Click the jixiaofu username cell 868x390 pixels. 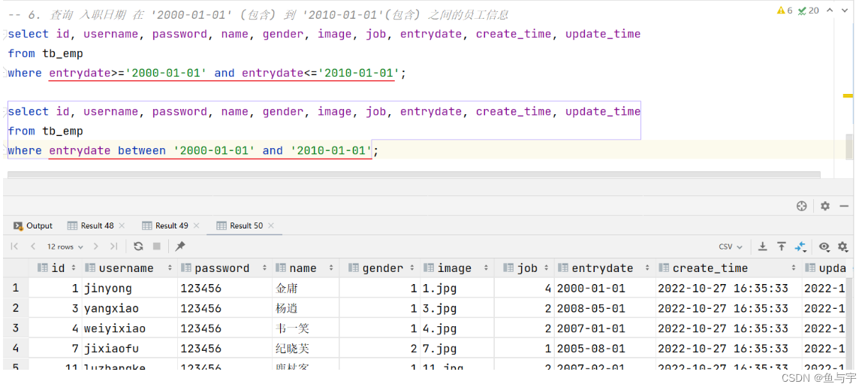130,348
